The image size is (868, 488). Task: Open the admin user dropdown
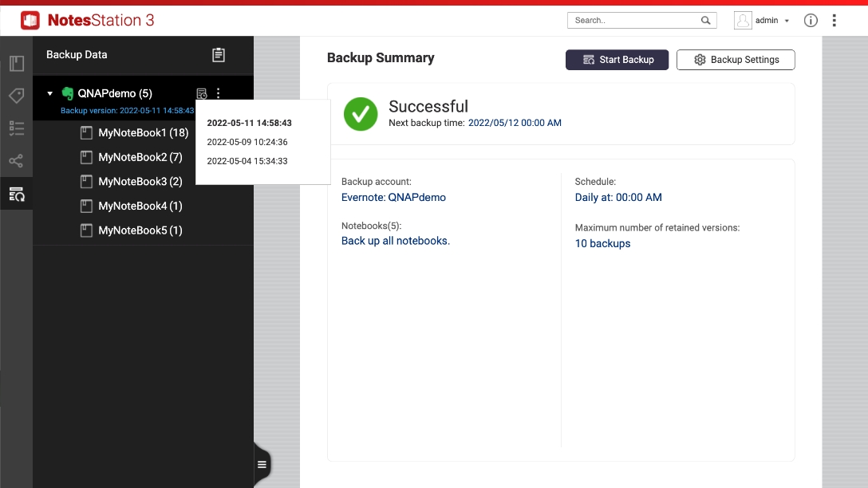coord(763,21)
